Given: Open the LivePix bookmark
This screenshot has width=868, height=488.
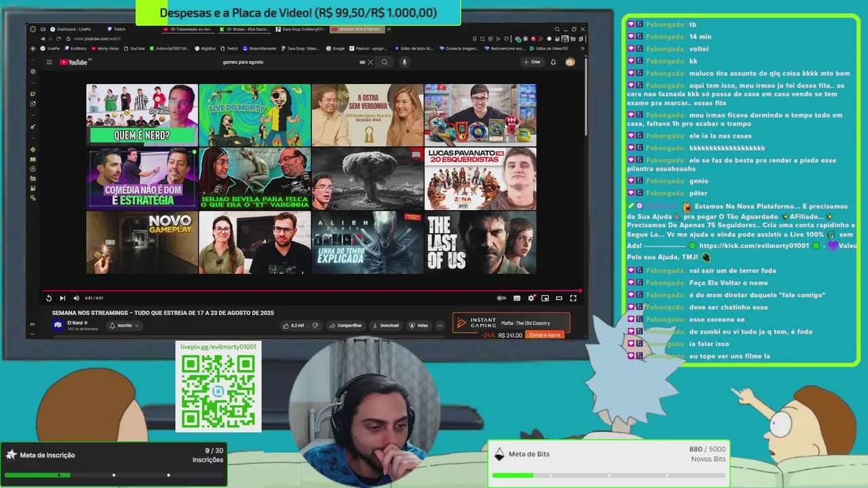Looking at the screenshot, I should [50, 49].
